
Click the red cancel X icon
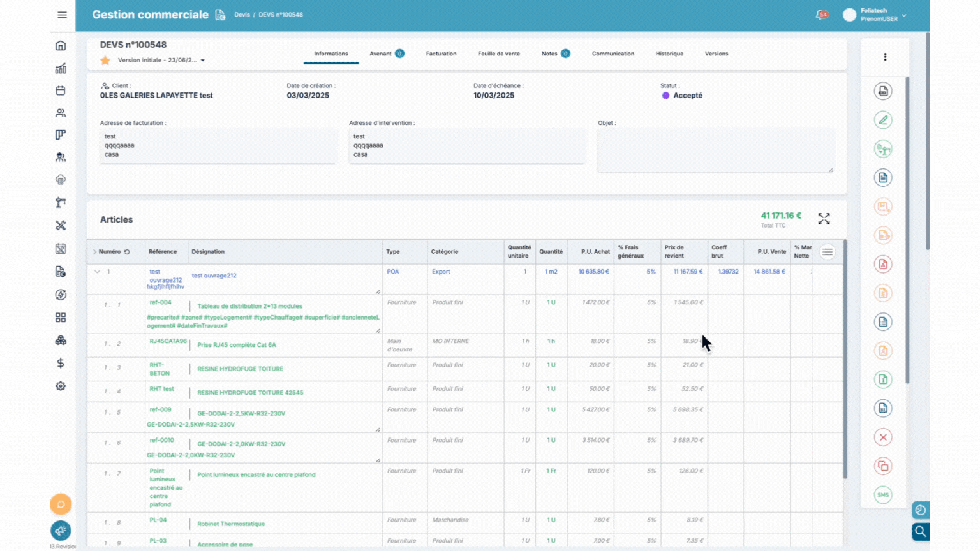tap(883, 437)
